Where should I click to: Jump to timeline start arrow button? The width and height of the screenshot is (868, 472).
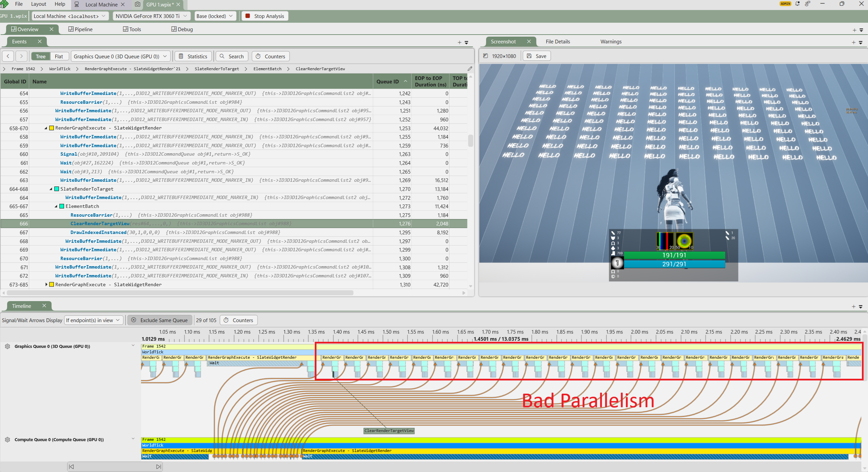point(71,467)
